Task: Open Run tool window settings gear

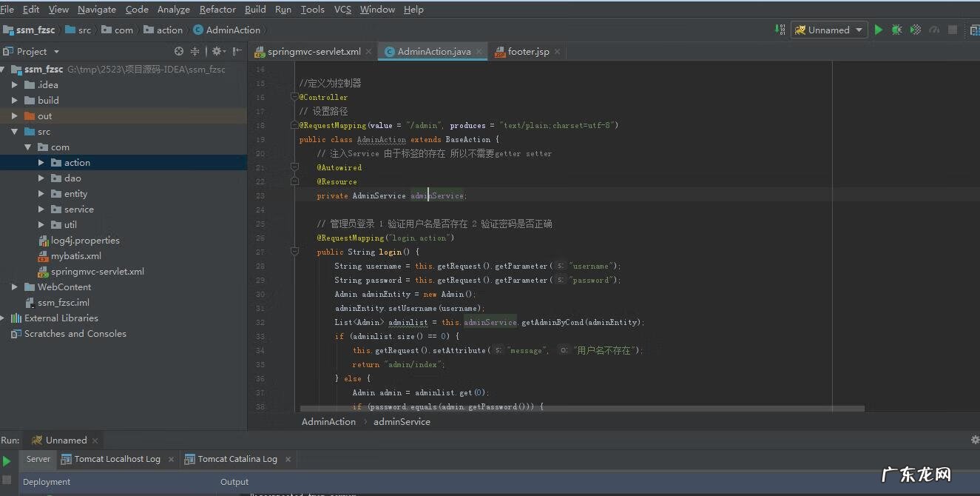Action: (x=974, y=440)
